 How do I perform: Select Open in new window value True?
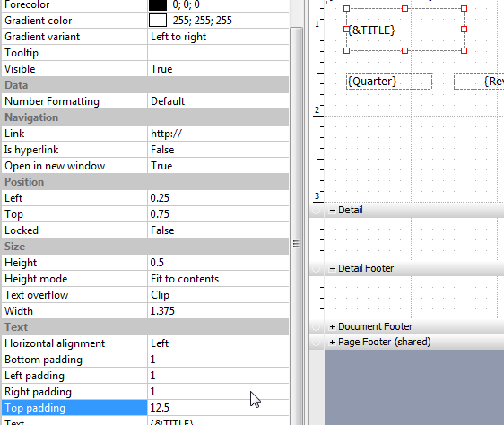tap(218, 166)
